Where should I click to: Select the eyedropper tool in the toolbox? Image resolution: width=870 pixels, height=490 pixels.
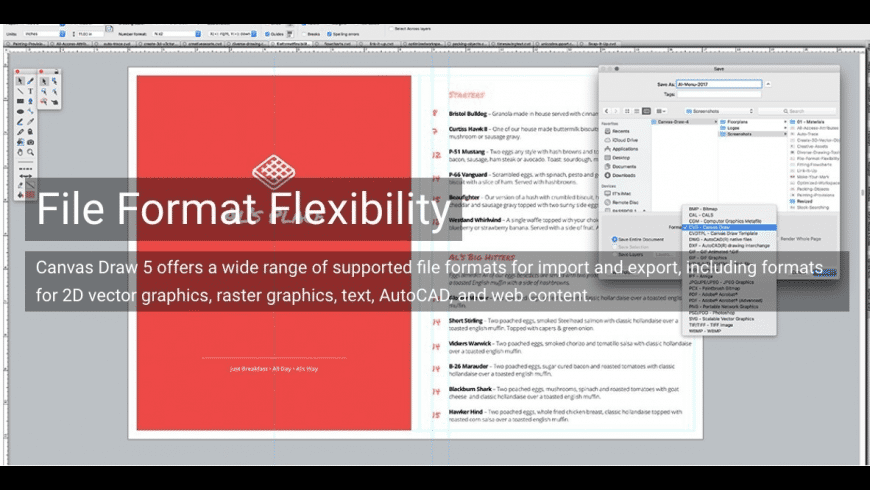31,122
